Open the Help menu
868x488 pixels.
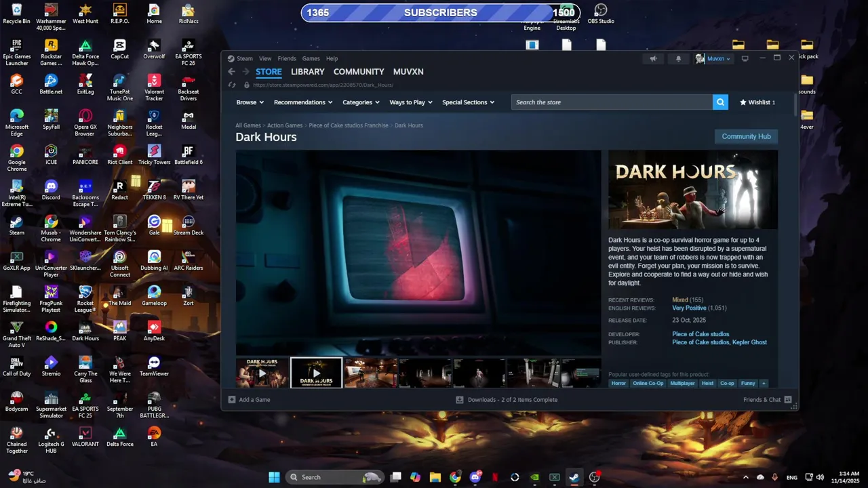(x=332, y=59)
